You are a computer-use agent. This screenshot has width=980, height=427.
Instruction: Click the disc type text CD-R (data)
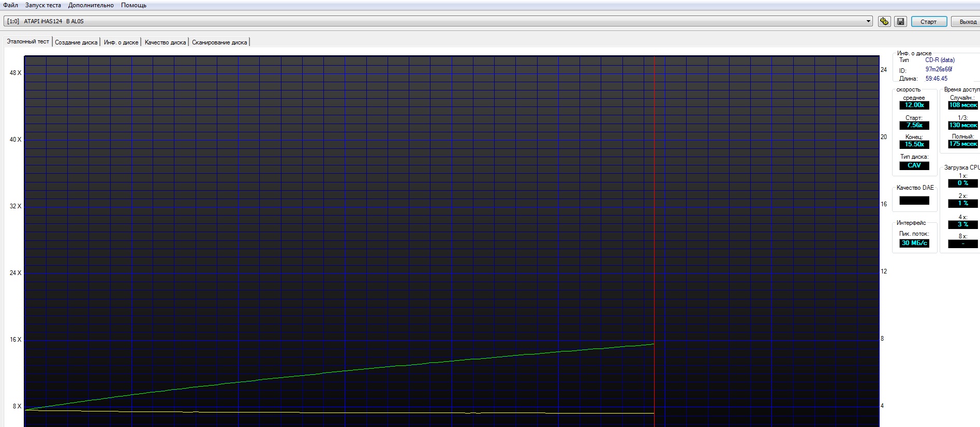(940, 60)
